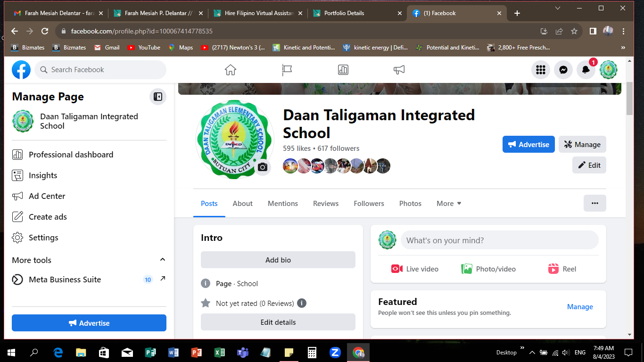Switch to the Portfolio Details browser tab

(x=357, y=13)
